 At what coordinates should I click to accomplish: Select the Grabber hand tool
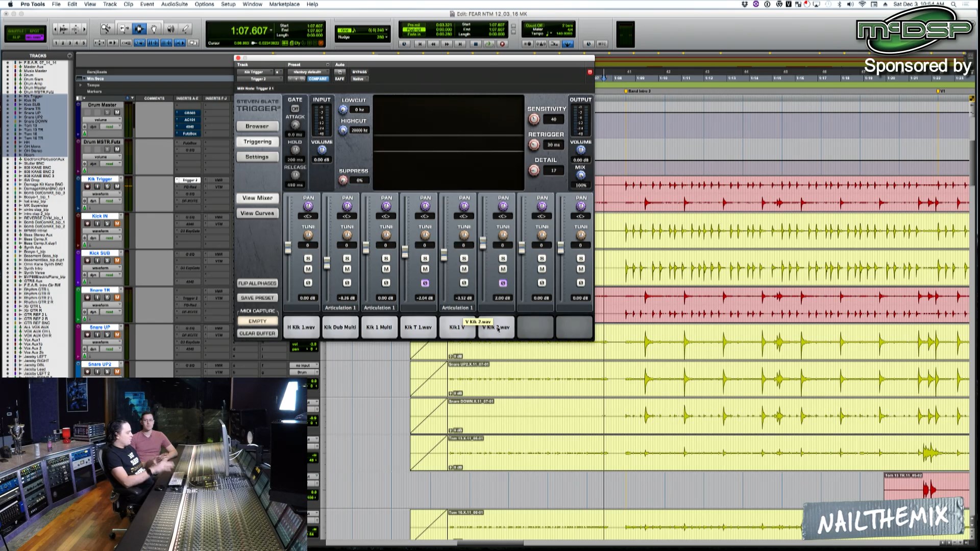154,29
